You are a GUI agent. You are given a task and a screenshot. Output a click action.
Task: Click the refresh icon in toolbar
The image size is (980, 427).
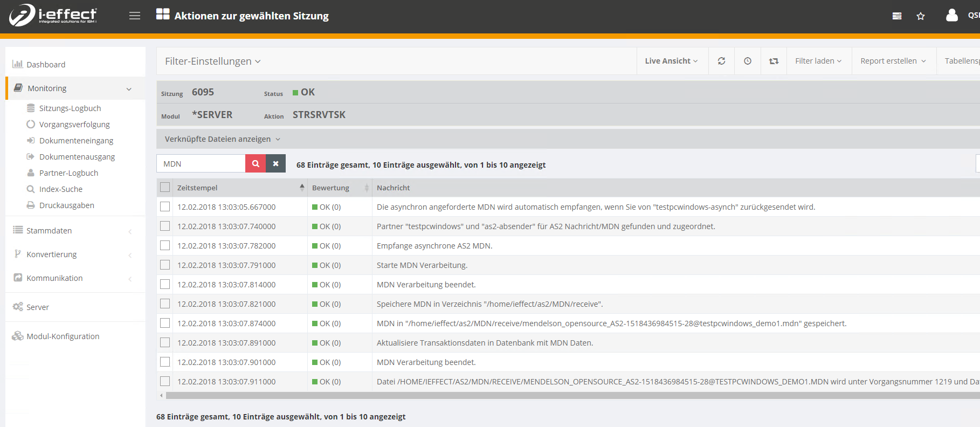721,61
